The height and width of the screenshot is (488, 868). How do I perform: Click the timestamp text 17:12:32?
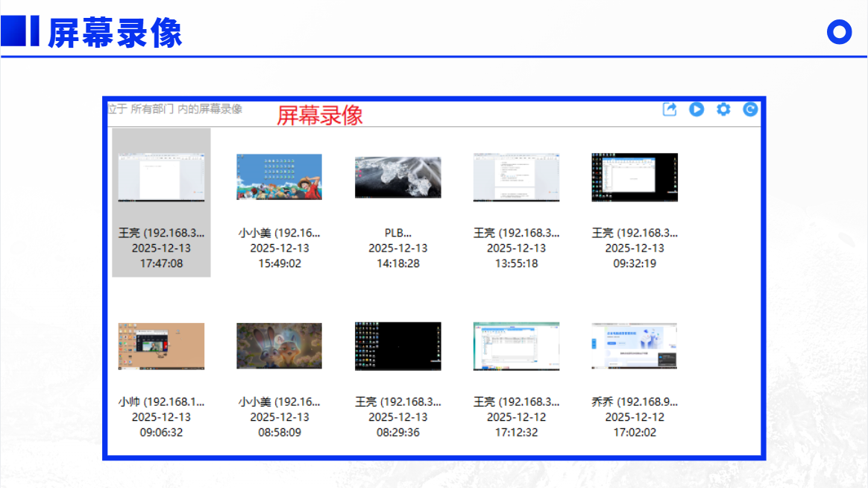[x=517, y=433]
